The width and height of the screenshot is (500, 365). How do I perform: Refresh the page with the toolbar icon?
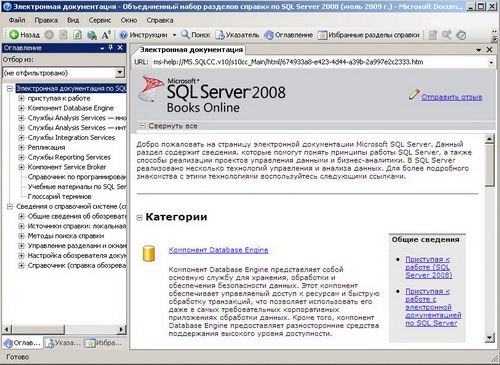point(77,35)
